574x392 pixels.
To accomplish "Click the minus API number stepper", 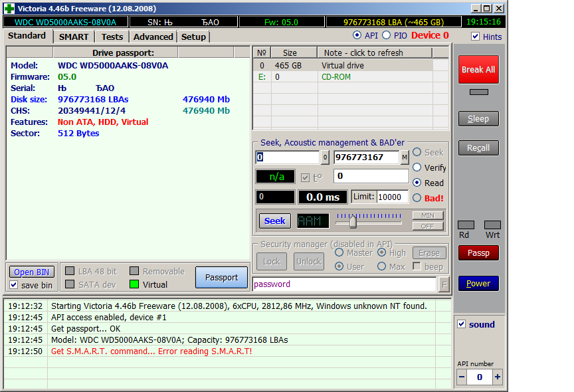I will (x=462, y=377).
